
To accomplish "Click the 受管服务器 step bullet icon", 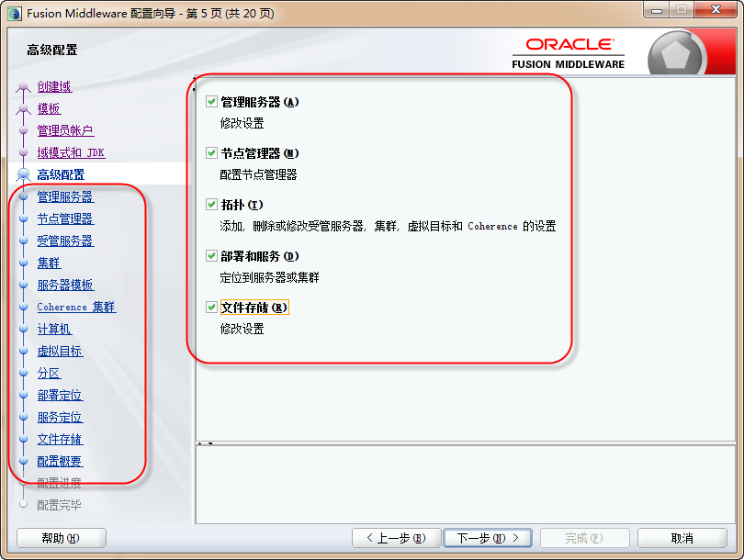I will point(23,241).
